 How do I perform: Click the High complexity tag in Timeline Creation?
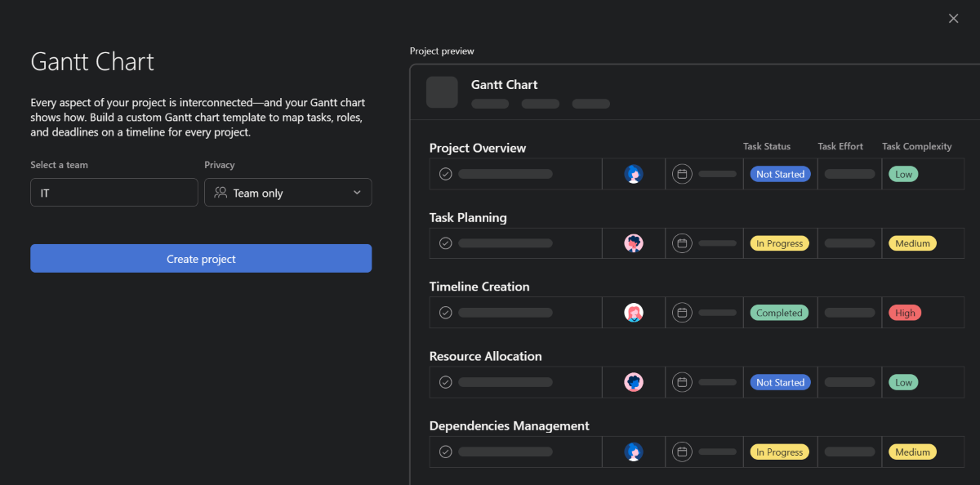(x=905, y=313)
